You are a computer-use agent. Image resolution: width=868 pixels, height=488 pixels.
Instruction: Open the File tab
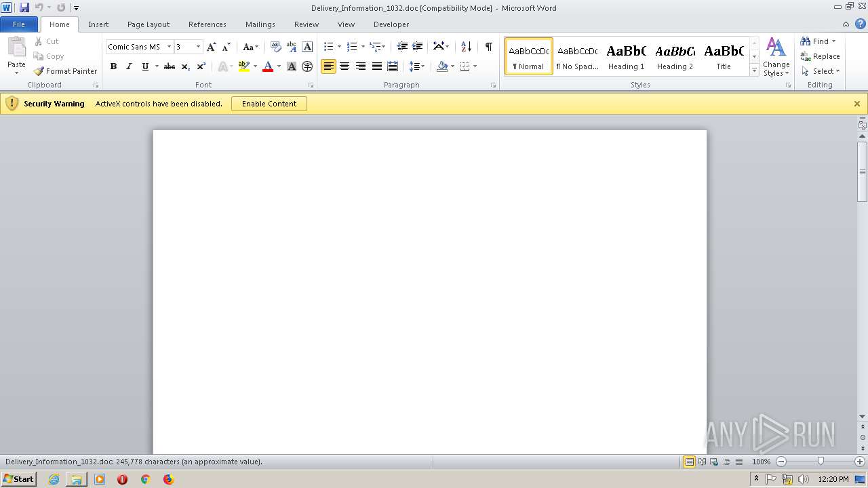tap(19, 24)
